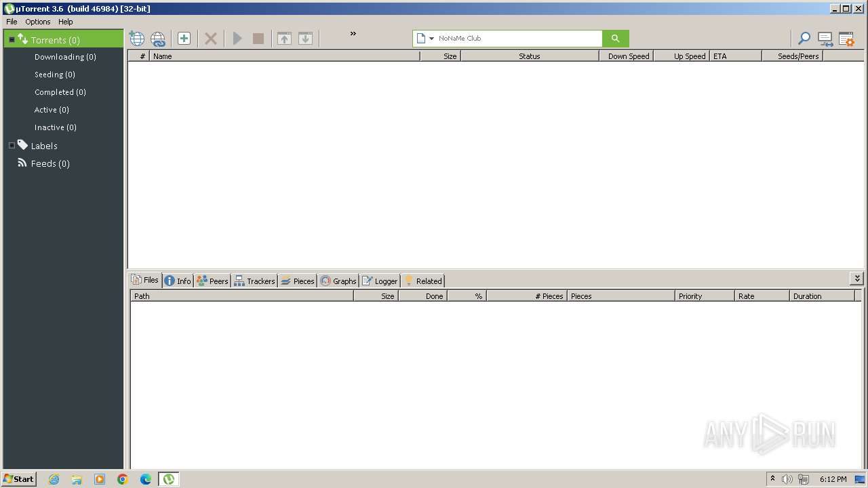Collapse the Torrents tree node
The height and width of the screenshot is (488, 868).
12,40
